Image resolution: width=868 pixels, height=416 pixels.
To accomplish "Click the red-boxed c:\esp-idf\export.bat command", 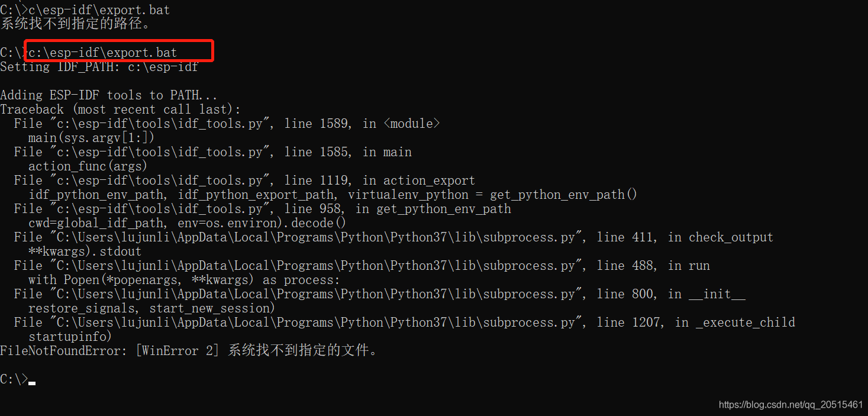I will (x=103, y=52).
